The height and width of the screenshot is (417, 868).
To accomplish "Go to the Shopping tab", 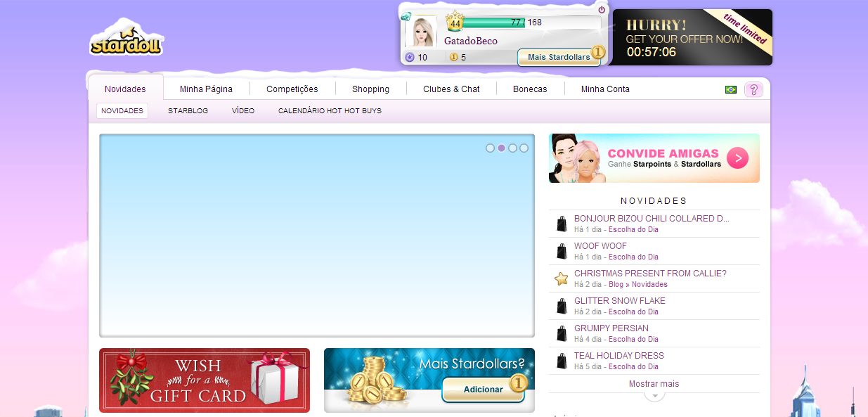I will [370, 89].
